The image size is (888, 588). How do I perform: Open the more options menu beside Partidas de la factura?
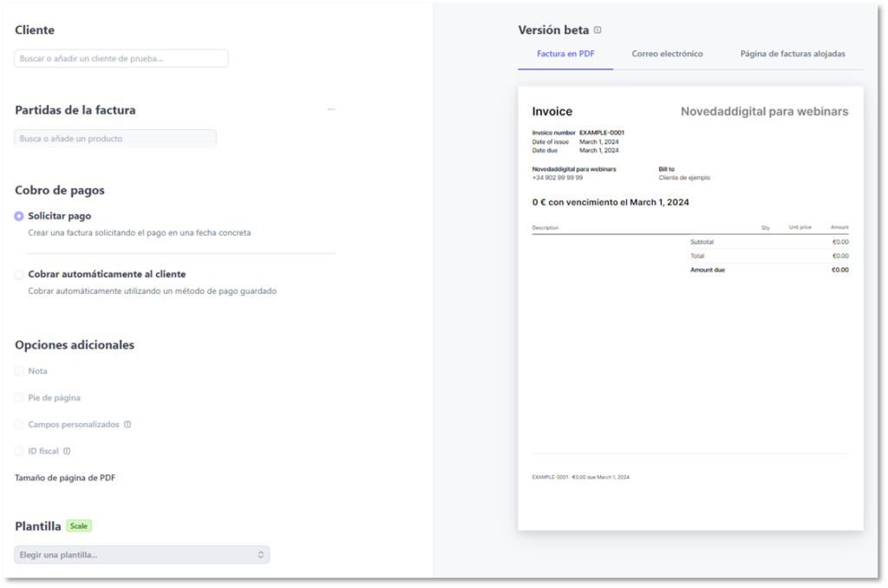330,110
